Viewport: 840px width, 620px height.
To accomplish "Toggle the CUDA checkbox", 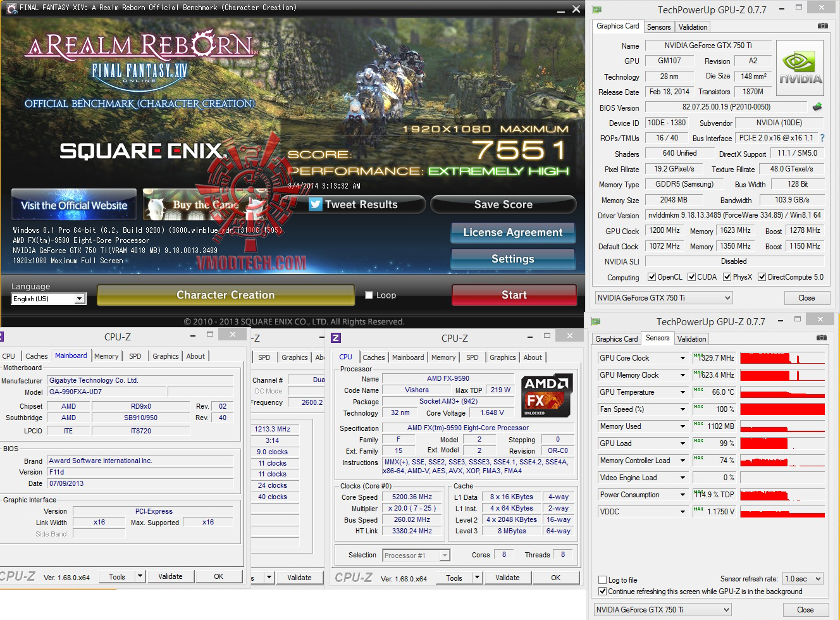I will pyautogui.click(x=691, y=277).
